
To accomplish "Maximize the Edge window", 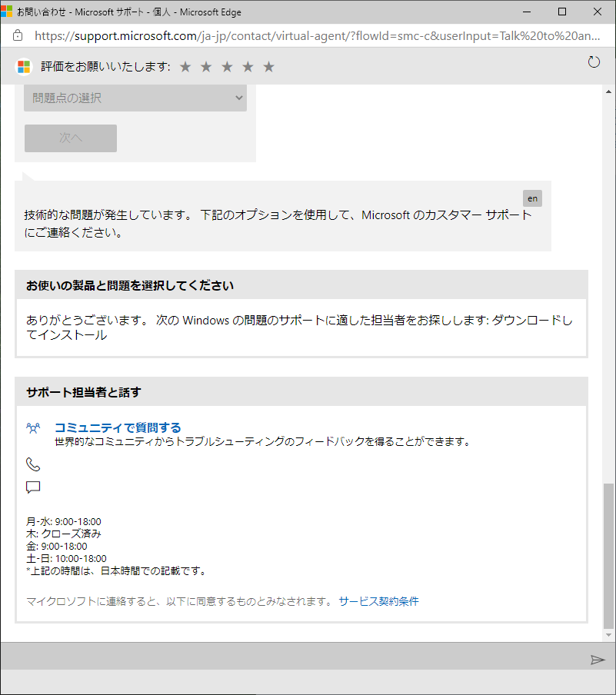I will pos(562,12).
